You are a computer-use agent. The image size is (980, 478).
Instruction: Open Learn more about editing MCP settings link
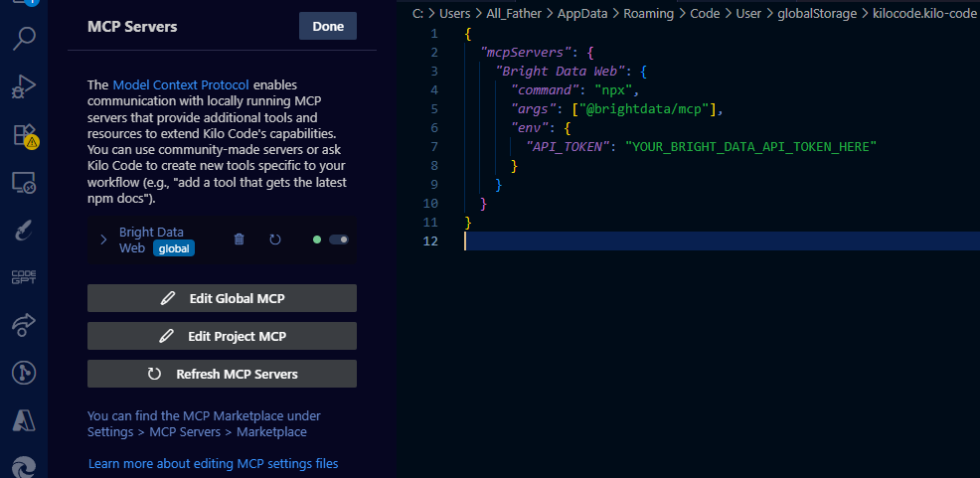click(x=213, y=463)
